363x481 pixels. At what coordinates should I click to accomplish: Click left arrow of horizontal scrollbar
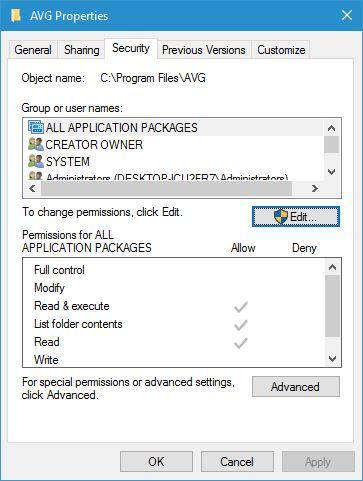tap(32, 189)
